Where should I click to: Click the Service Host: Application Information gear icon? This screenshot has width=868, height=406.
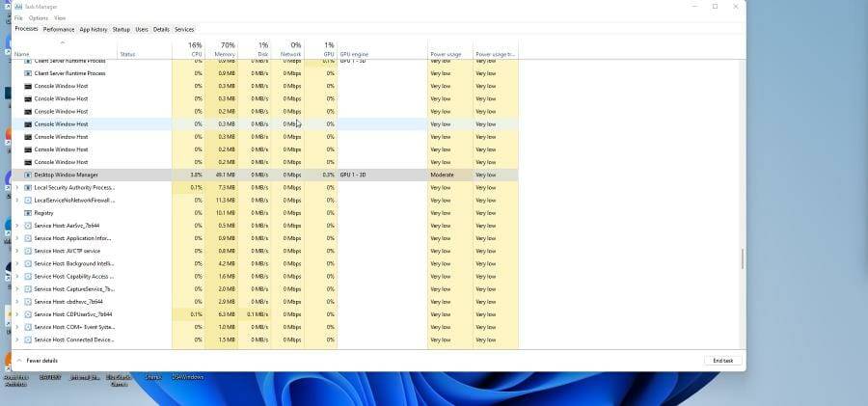click(28, 239)
